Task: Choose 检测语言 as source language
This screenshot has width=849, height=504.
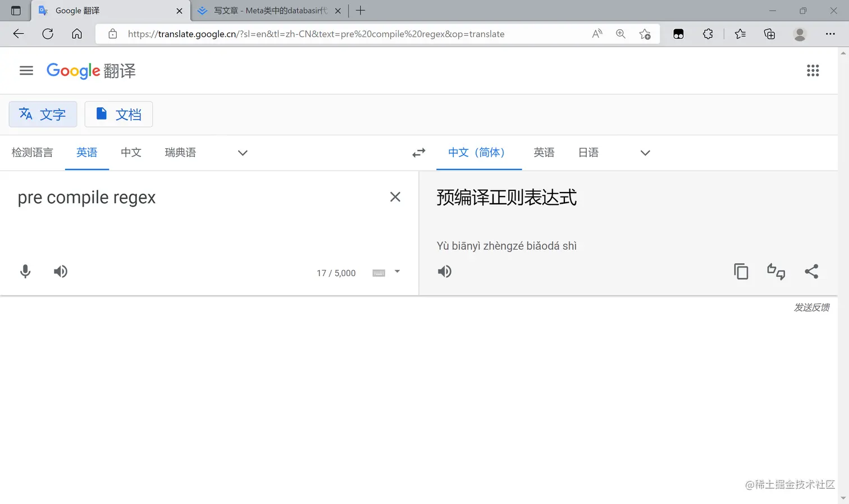Action: (x=33, y=153)
